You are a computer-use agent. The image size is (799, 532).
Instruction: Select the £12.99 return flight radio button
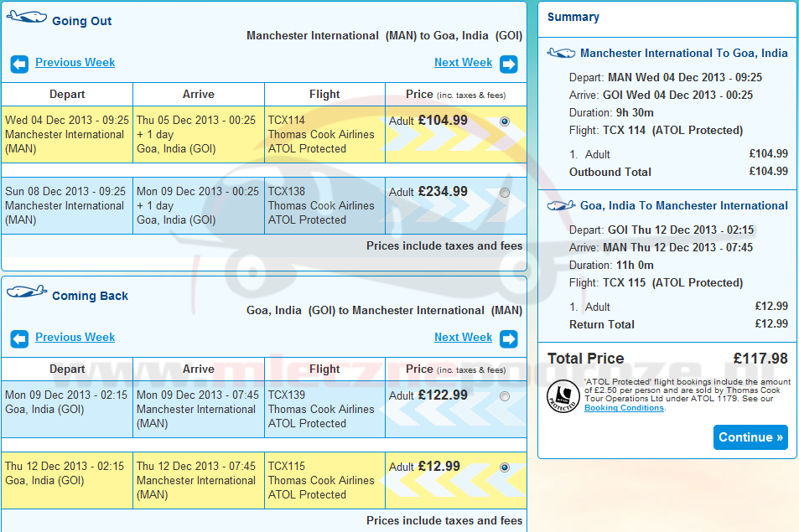click(x=504, y=467)
